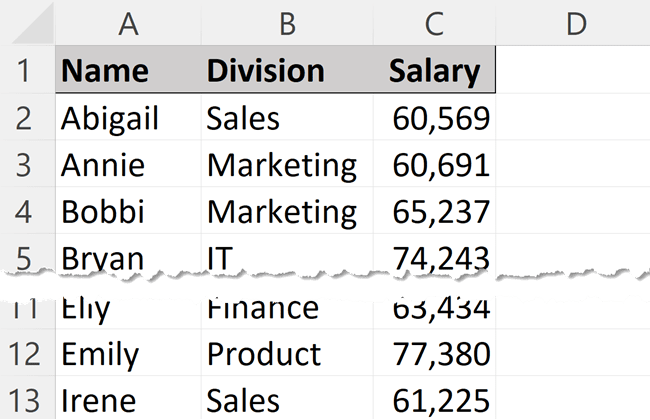The width and height of the screenshot is (650, 420).
Task: Select row 1 header
Action: [x=27, y=71]
